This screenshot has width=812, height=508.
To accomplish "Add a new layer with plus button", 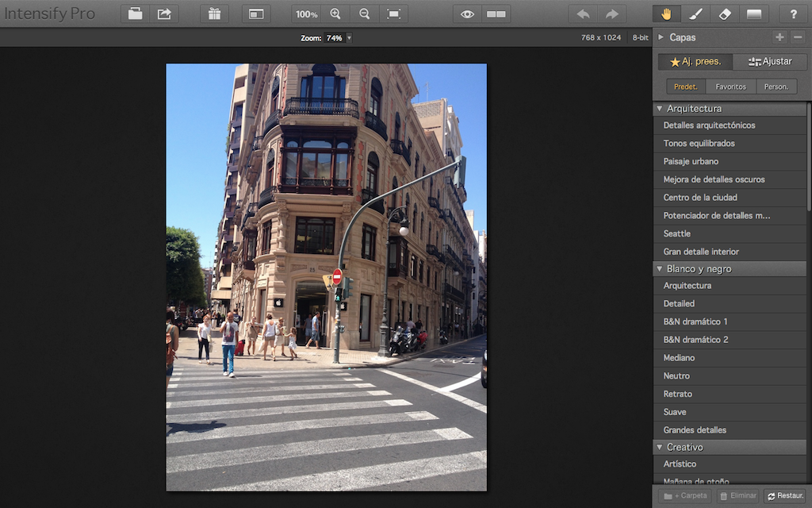I will (x=780, y=37).
